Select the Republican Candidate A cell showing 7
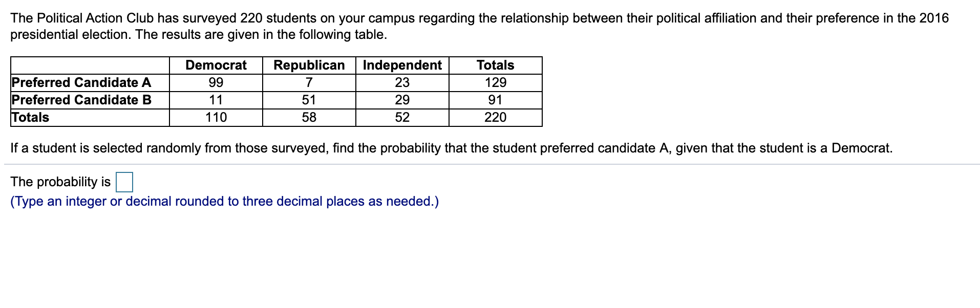Image resolution: width=980 pixels, height=308 pixels. 309,83
